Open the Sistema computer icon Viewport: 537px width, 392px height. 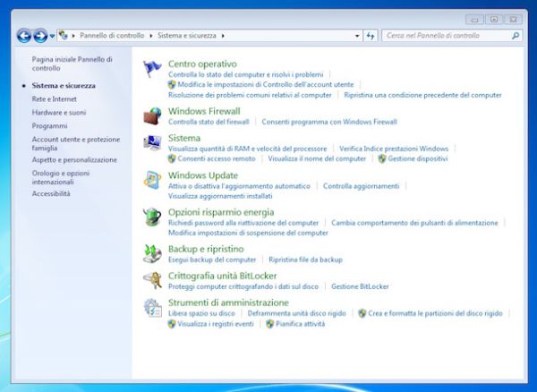coord(153,145)
